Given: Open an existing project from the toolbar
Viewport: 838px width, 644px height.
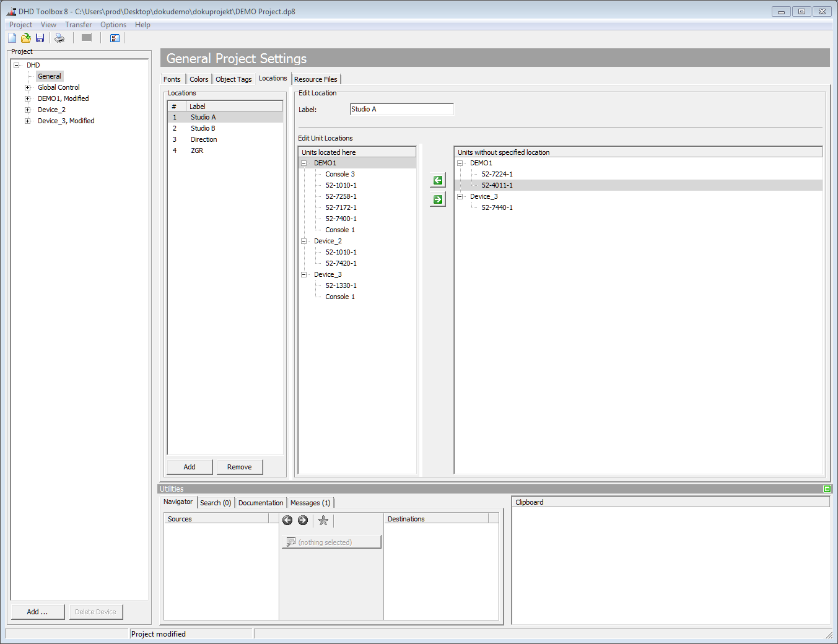Looking at the screenshot, I should (x=25, y=38).
